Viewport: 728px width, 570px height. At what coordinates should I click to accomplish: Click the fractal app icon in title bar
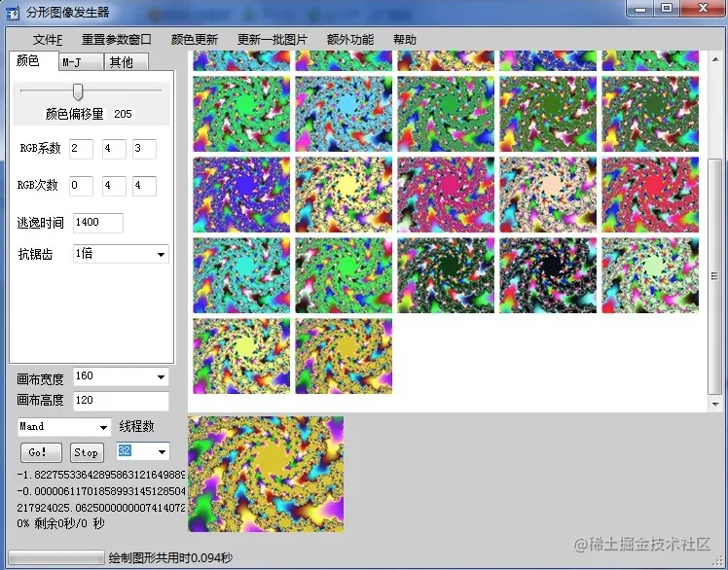13,12
